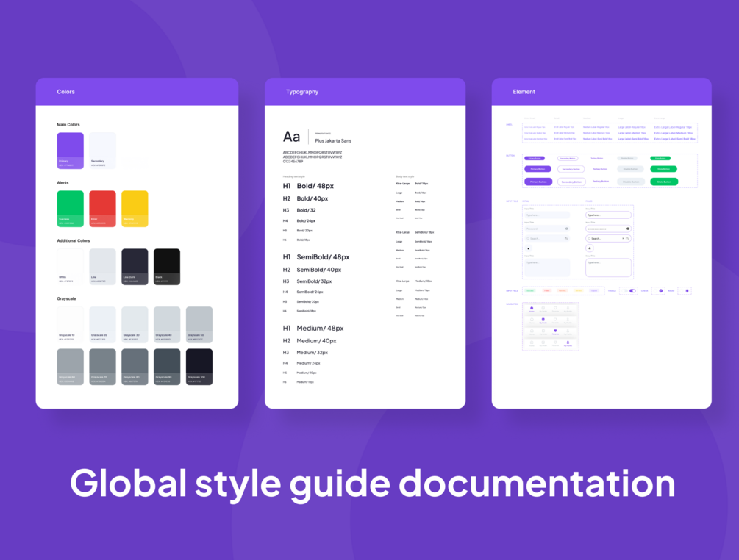Image resolution: width=739 pixels, height=560 pixels.
Task: Click filter icon in initial Search field
Action: 566,238
